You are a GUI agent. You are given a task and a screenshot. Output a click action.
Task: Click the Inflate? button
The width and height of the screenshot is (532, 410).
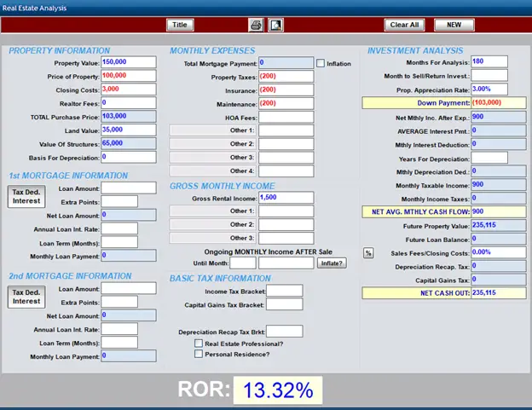tap(332, 263)
